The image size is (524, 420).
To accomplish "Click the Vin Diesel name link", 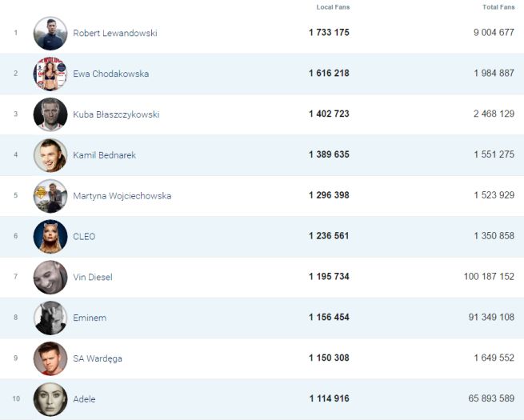I will (93, 278).
